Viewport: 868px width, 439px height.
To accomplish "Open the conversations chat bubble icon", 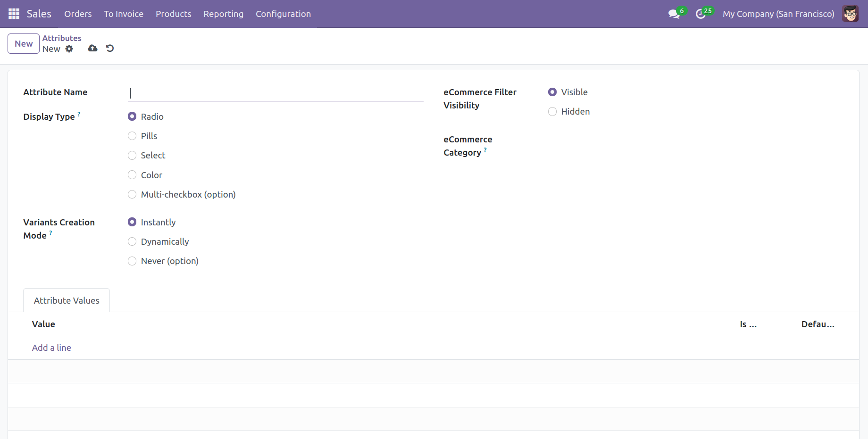I will click(674, 14).
